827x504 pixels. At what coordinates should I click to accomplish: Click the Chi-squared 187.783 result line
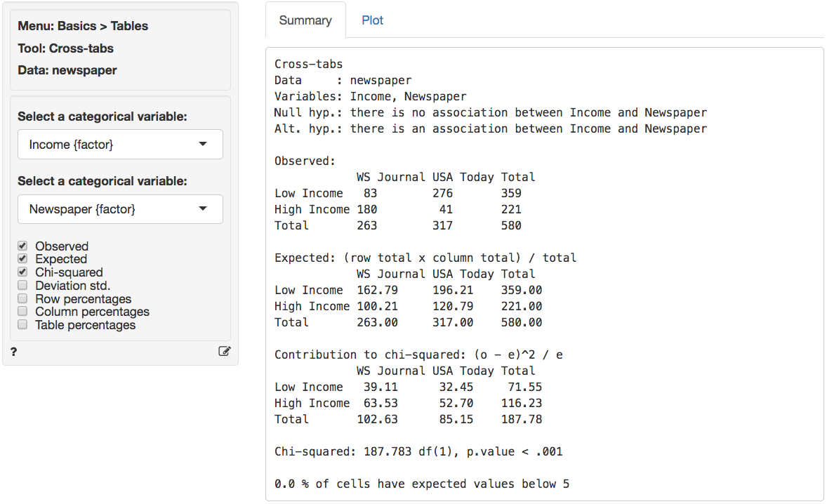pos(418,452)
